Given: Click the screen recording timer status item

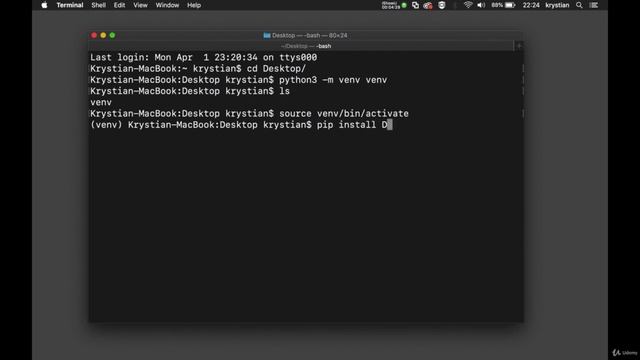Looking at the screenshot, I should point(394,5).
